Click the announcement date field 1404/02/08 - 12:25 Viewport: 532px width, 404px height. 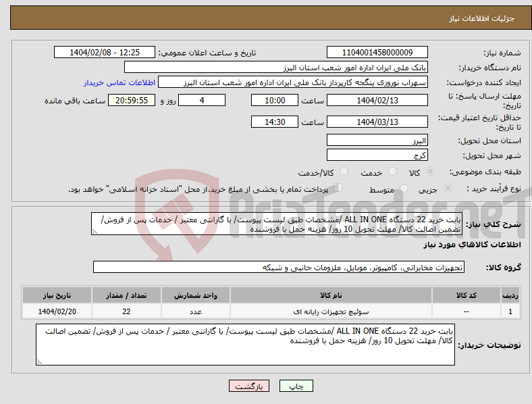[105, 52]
